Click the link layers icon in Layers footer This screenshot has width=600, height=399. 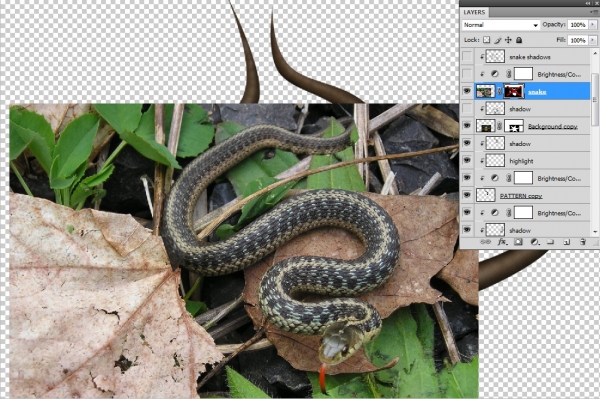[485, 242]
